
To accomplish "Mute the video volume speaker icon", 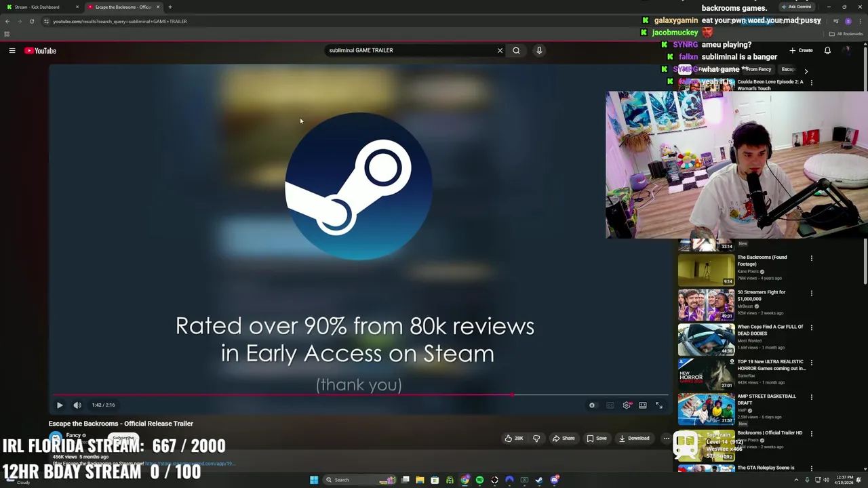I will (x=77, y=405).
